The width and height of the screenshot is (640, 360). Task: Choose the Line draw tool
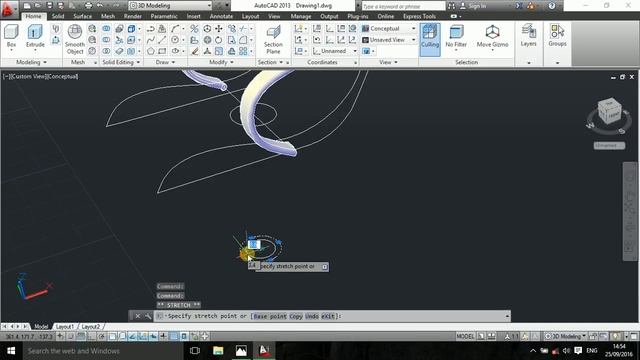pyautogui.click(x=162, y=40)
